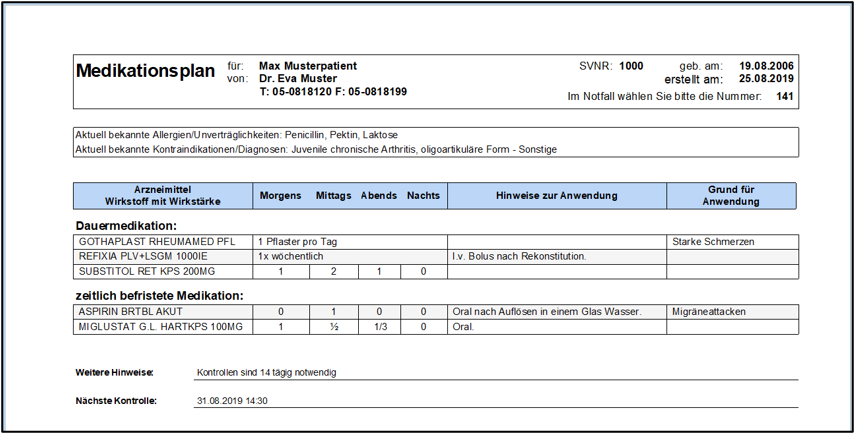Click field Kontrollen sind 14 tägig notwendig
This screenshot has width=855, height=434.
[x=496, y=373]
